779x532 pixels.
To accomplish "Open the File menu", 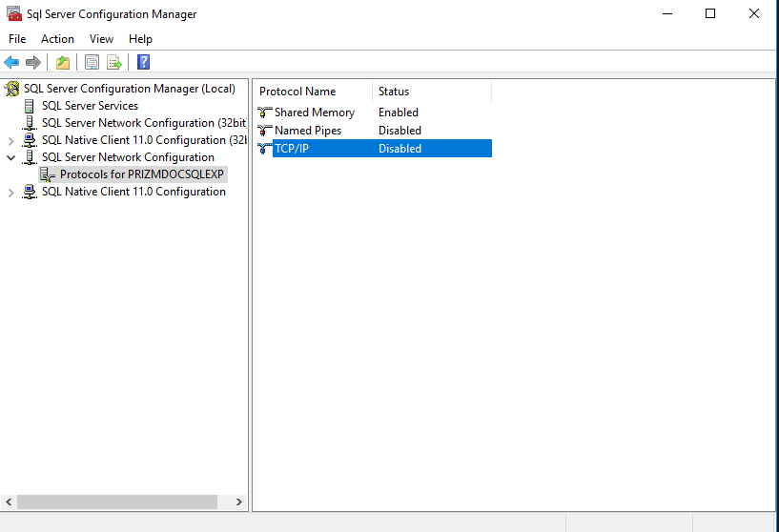I will click(x=17, y=39).
